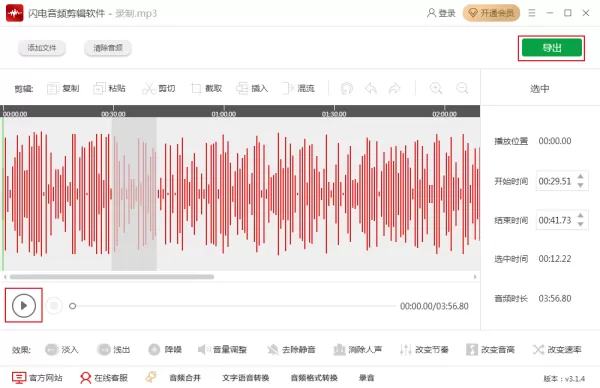This screenshot has width=600, height=388.
Task: Open Volume Adjustment (音量调整)
Action: click(222, 349)
